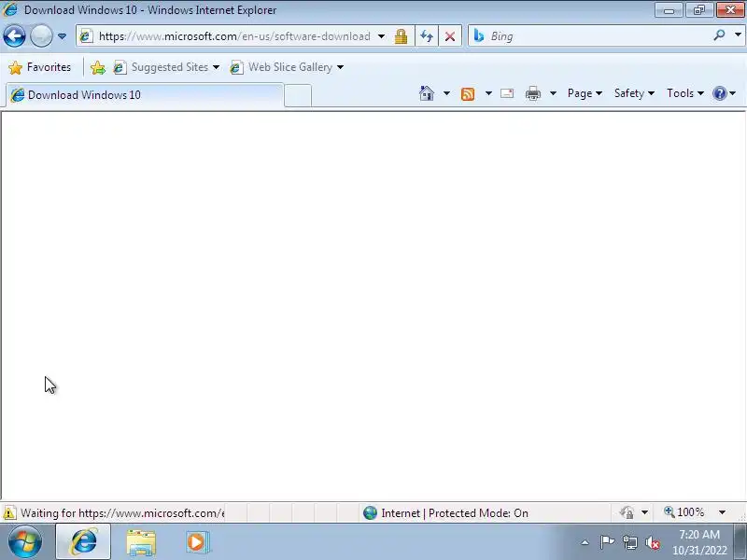Viewport: 747px width, 560px height.
Task: Refresh the page with the refresh icon
Action: pos(427,36)
